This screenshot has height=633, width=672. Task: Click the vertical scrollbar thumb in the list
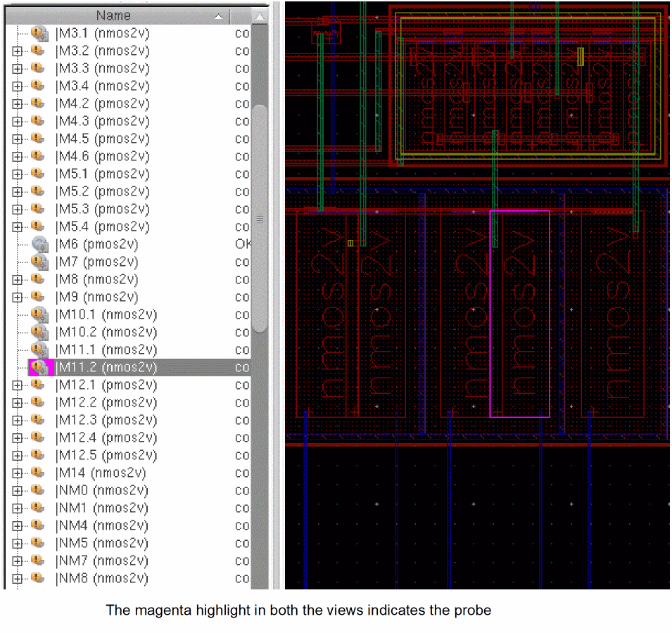[x=260, y=218]
